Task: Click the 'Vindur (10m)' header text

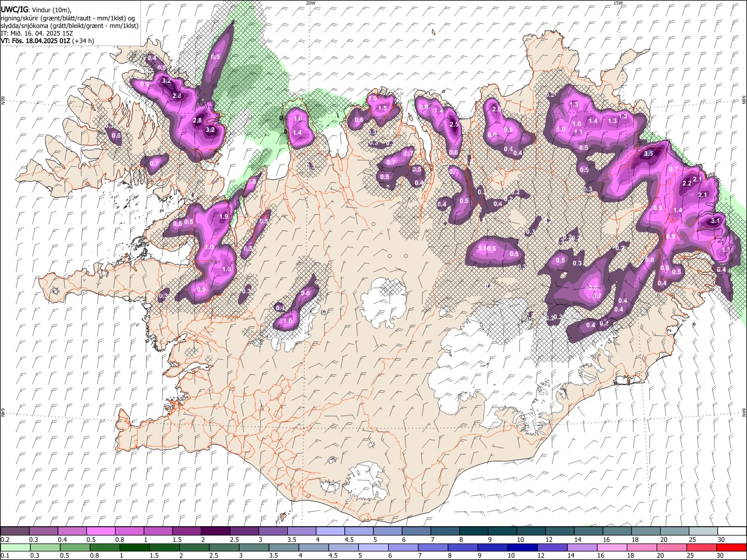Action: [x=51, y=10]
